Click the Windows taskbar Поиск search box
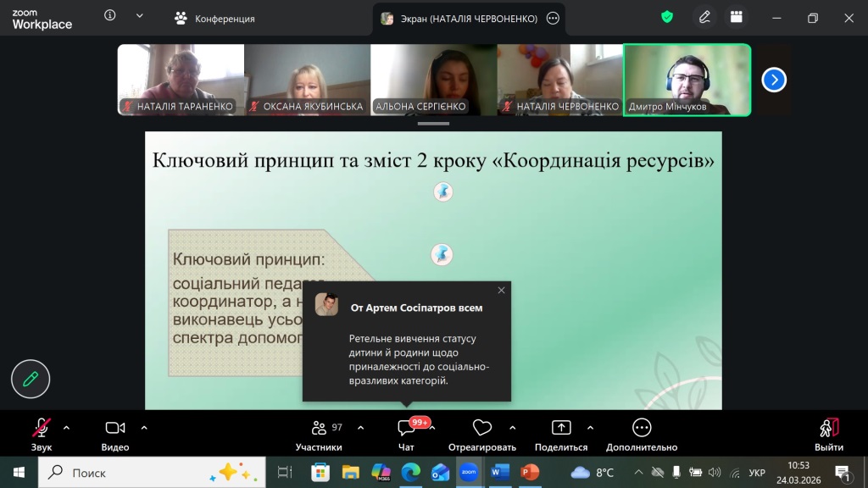This screenshot has height=488, width=868. coord(144,472)
